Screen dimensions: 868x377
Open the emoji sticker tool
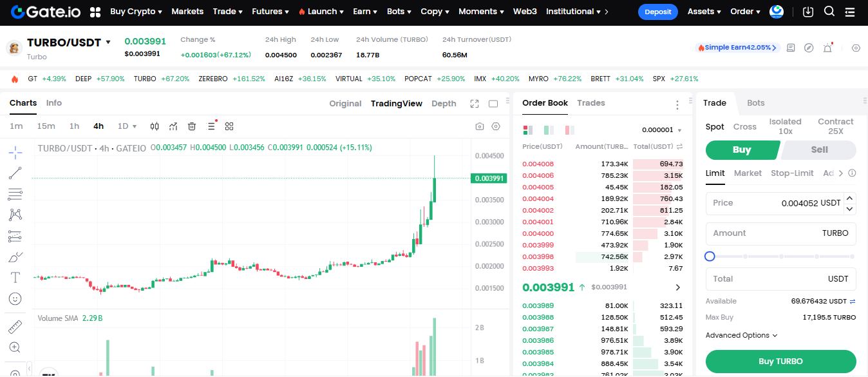[15, 299]
